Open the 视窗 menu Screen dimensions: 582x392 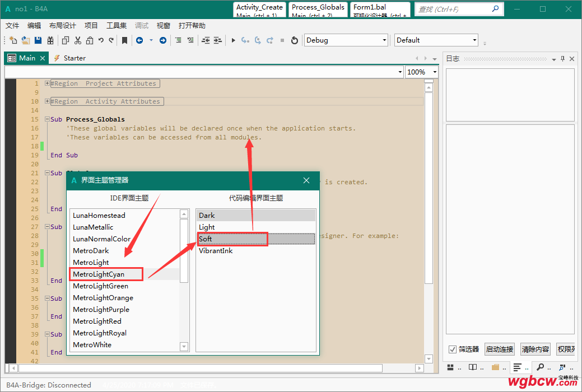(x=164, y=26)
